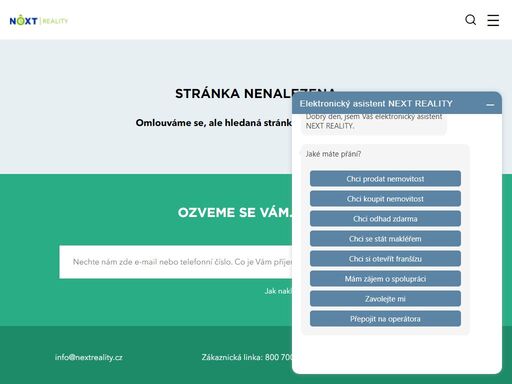The height and width of the screenshot is (384, 512).
Task: Click the 'Zavolejte mi' chat button
Action: (385, 299)
